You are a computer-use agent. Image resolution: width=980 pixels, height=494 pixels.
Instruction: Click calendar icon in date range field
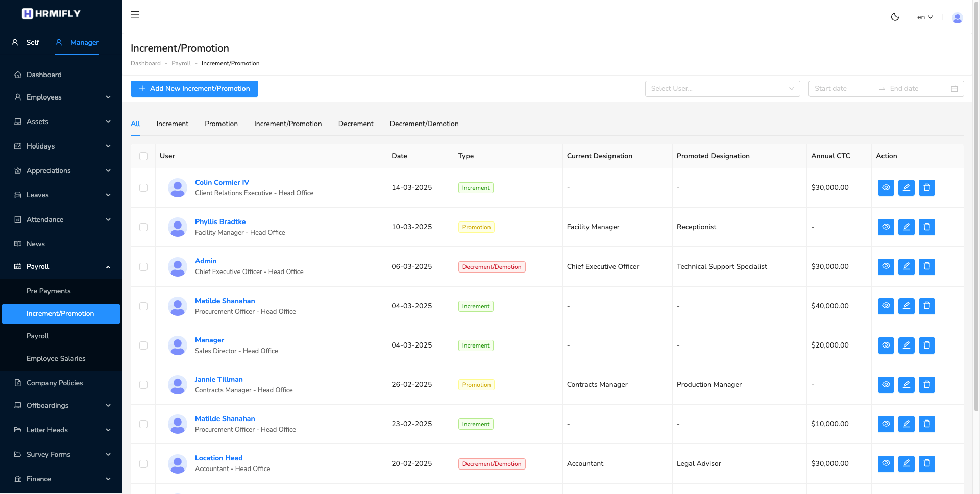pyautogui.click(x=954, y=89)
